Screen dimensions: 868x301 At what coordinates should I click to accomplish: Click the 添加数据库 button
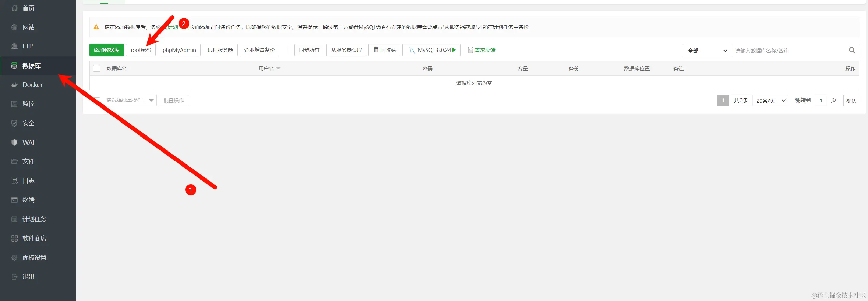tap(106, 50)
